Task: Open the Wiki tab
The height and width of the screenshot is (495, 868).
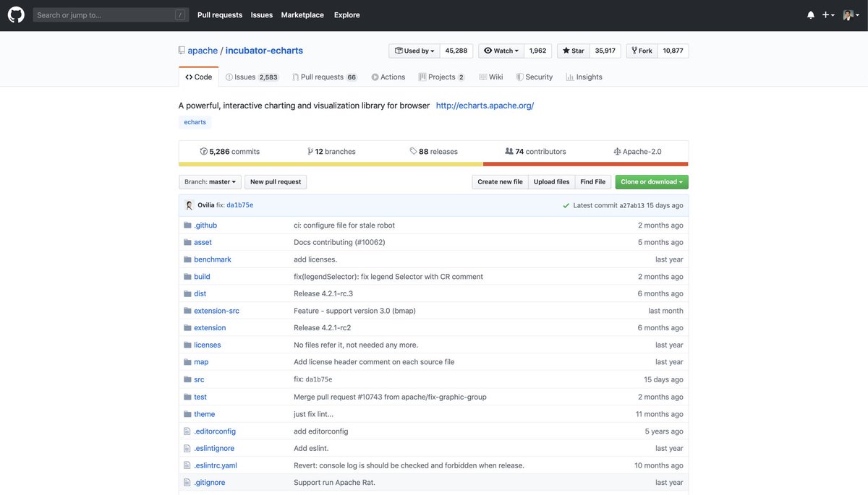Action: click(490, 77)
